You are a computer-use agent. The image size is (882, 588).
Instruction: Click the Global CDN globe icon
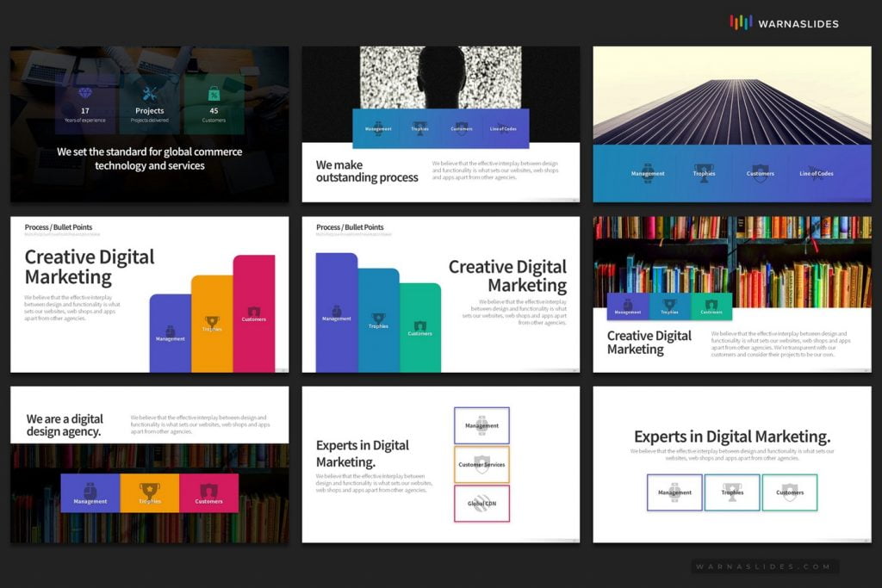click(481, 504)
